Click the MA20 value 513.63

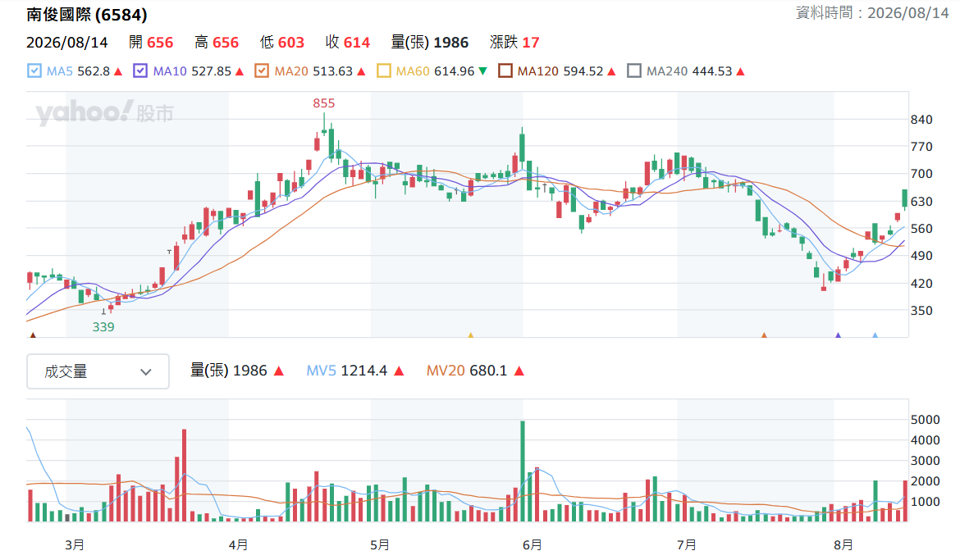[x=333, y=71]
